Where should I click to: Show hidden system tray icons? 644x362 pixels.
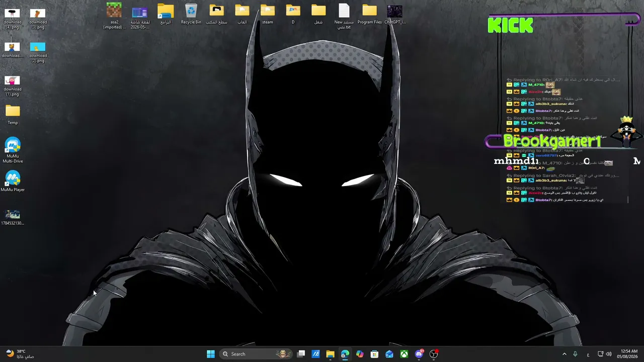[564, 354]
